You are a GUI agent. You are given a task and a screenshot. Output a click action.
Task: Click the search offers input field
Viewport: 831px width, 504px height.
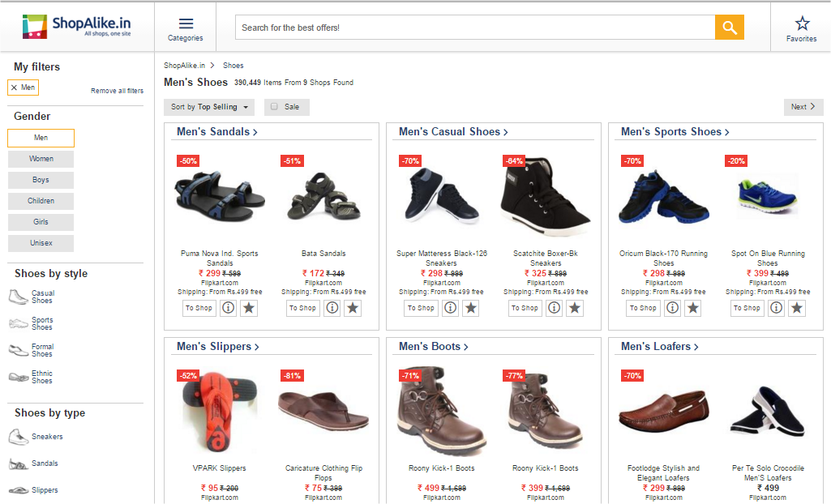475,28
